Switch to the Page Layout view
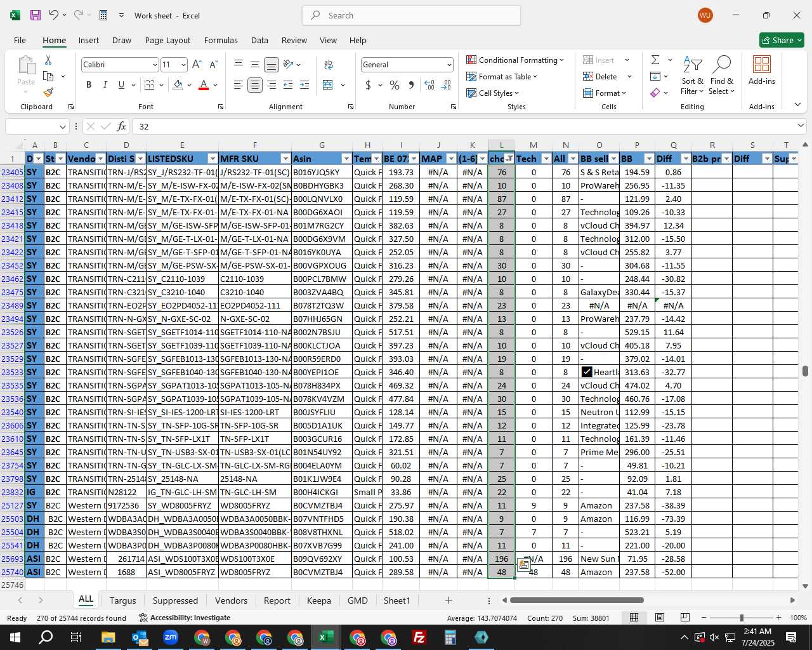The height and width of the screenshot is (650, 812). 660,618
